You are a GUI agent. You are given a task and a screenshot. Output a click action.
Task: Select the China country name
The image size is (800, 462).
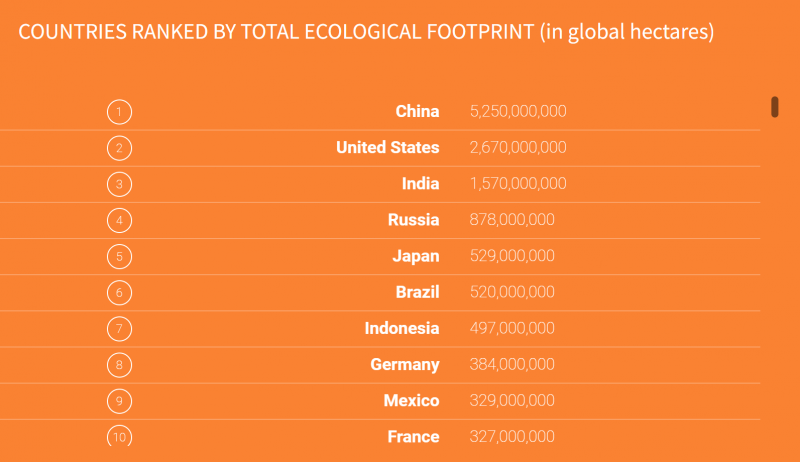click(417, 111)
